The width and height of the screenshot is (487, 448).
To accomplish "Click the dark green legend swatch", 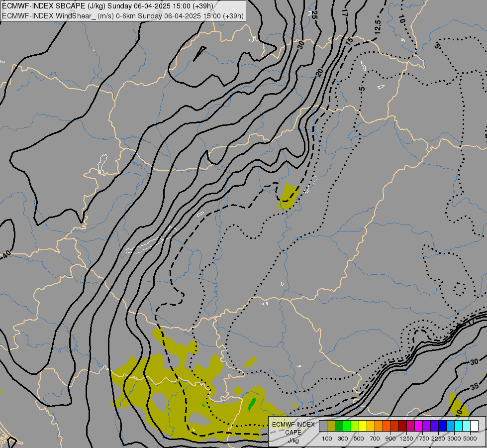I will coord(339,426).
